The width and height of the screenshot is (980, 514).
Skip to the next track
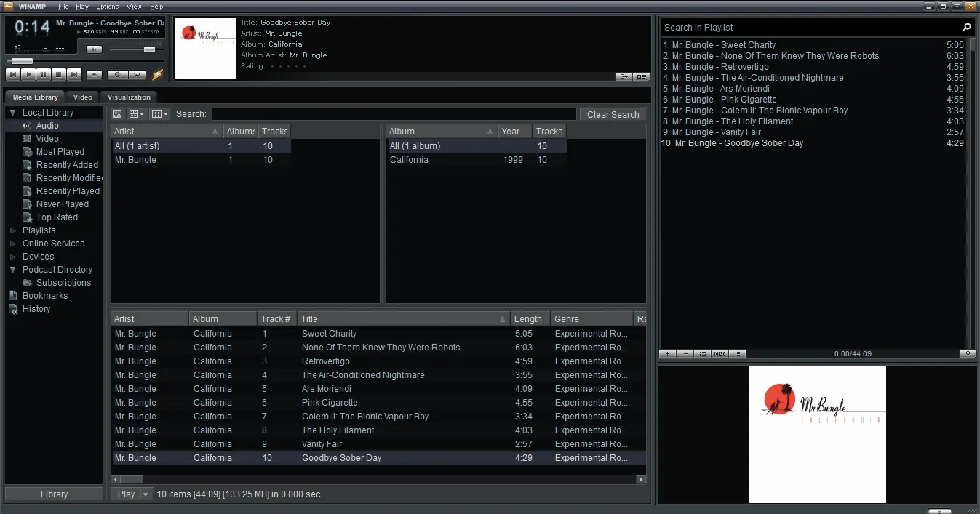coord(74,74)
